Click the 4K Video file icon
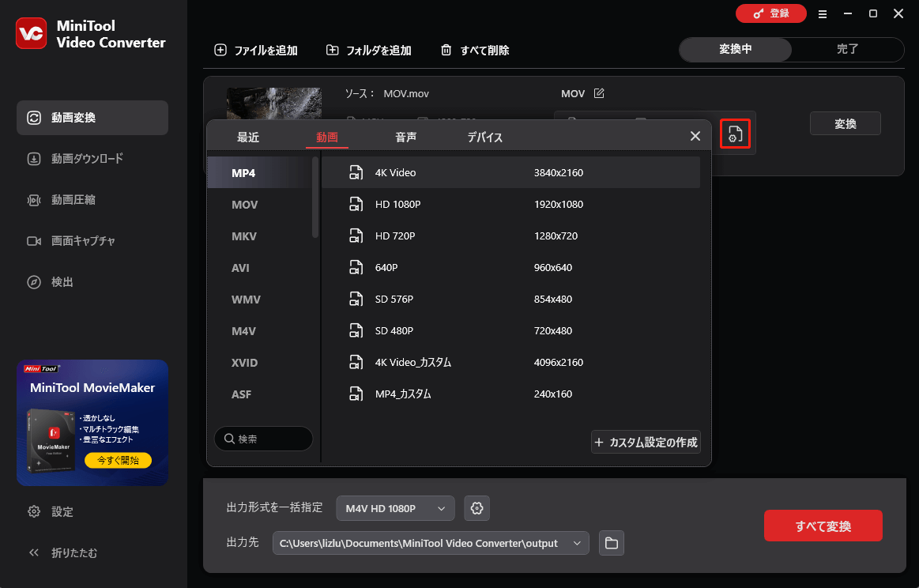The width and height of the screenshot is (919, 588). pos(356,172)
